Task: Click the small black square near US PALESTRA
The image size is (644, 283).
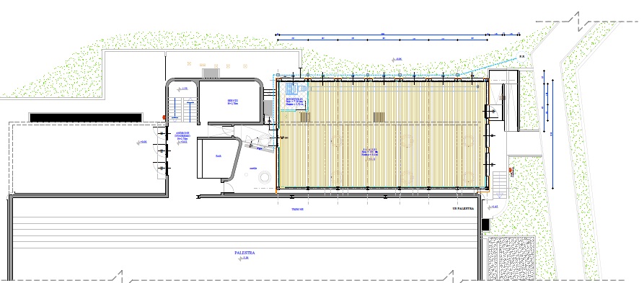Action: (x=485, y=225)
